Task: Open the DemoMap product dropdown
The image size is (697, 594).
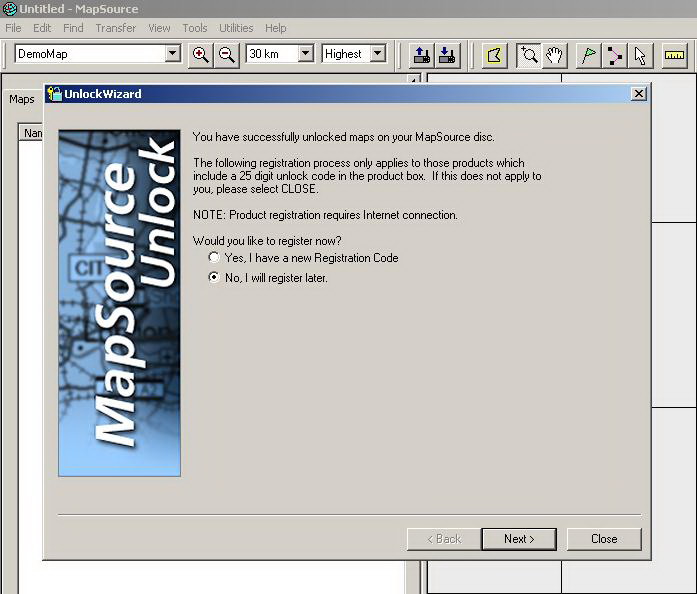Action: (x=173, y=54)
